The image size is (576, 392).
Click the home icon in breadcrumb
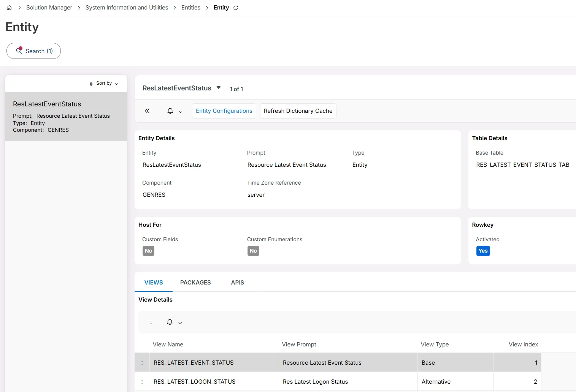point(9,8)
